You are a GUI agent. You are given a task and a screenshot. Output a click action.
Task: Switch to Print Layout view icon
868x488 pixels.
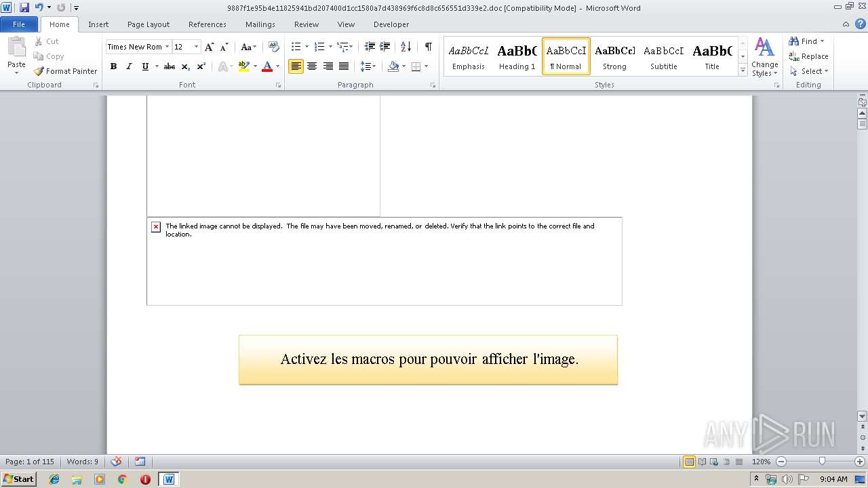point(689,462)
